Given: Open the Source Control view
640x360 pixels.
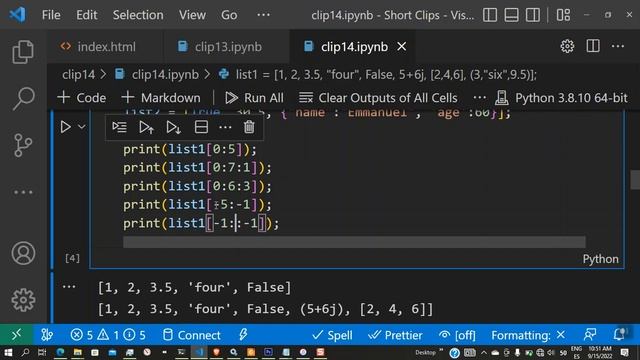Looking at the screenshot, I should click(x=23, y=145).
